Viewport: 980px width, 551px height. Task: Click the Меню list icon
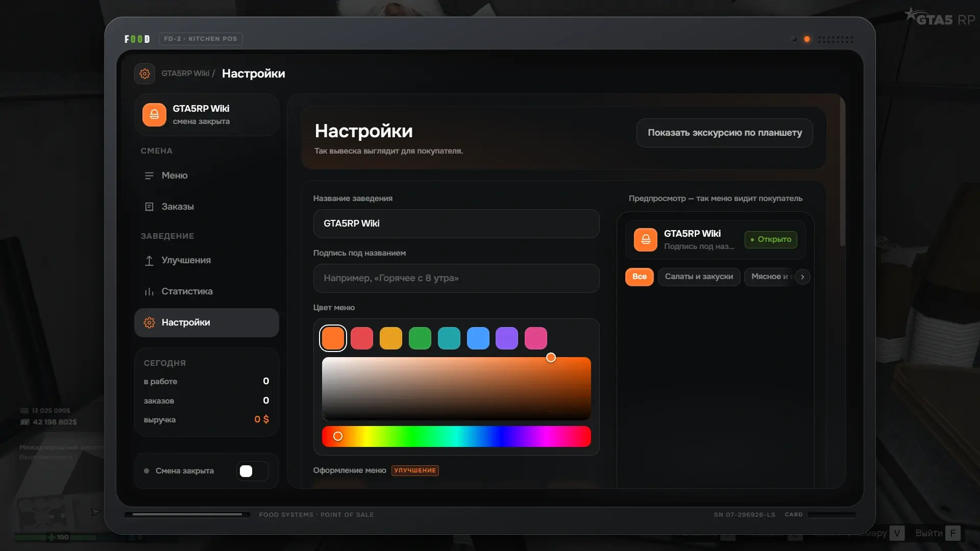click(149, 176)
